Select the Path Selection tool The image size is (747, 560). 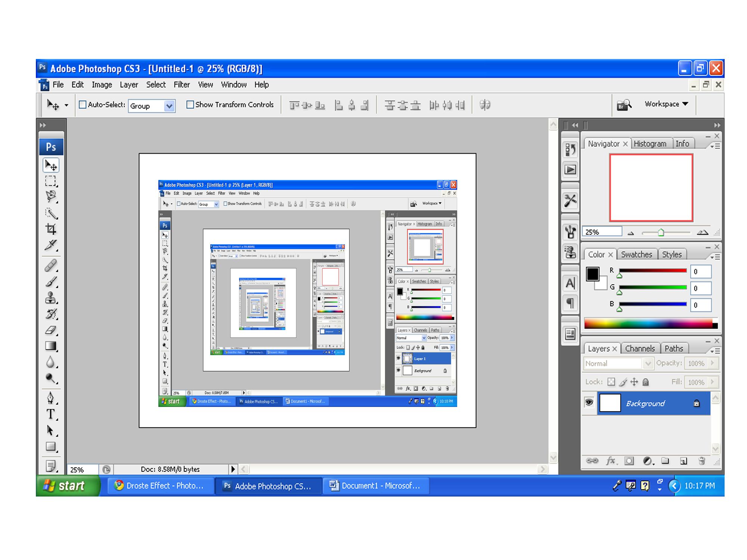(51, 430)
